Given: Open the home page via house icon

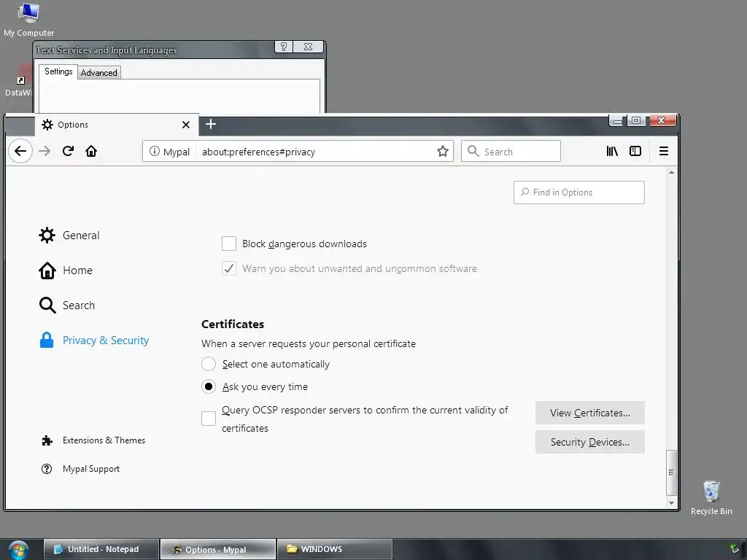Looking at the screenshot, I should point(91,152).
